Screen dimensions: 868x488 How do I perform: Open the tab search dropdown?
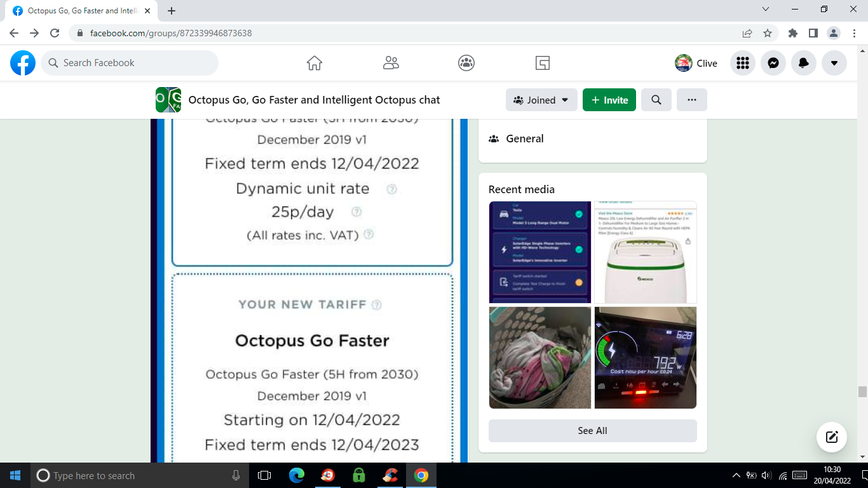click(x=765, y=9)
